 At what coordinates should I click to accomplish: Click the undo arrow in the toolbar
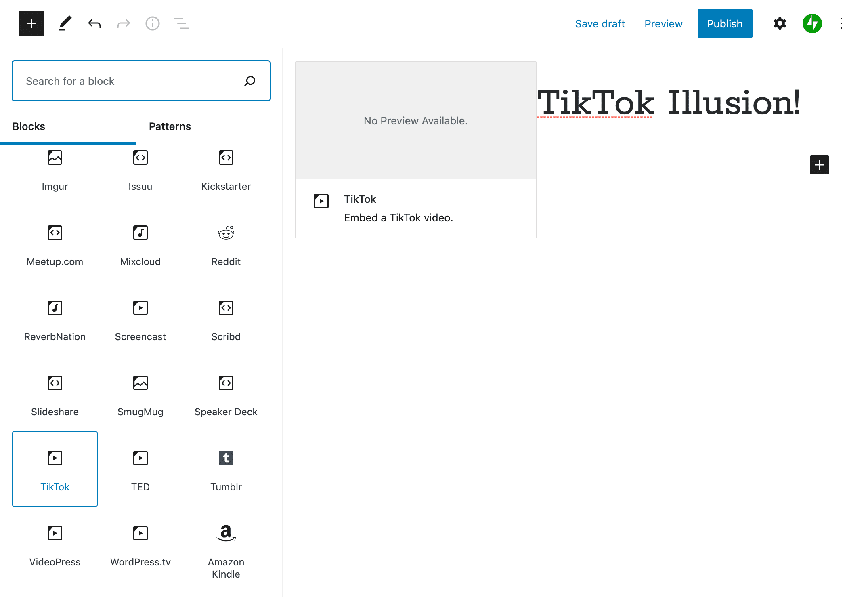point(94,23)
